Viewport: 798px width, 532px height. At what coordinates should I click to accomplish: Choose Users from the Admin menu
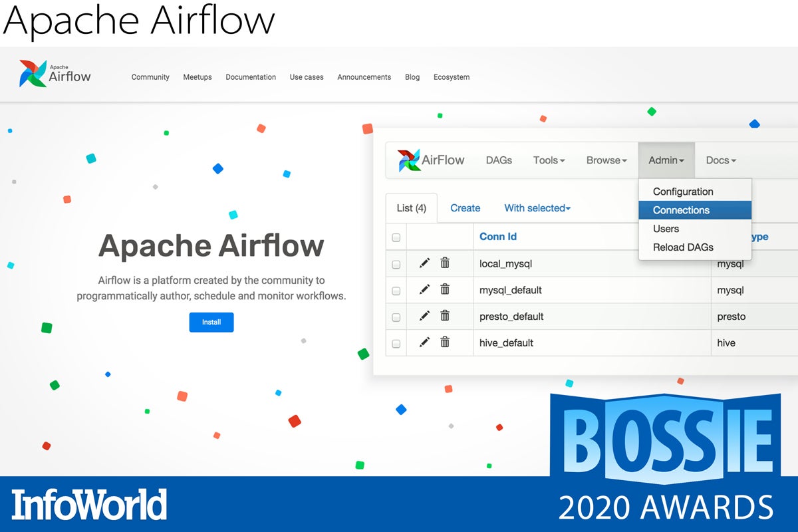pos(695,229)
